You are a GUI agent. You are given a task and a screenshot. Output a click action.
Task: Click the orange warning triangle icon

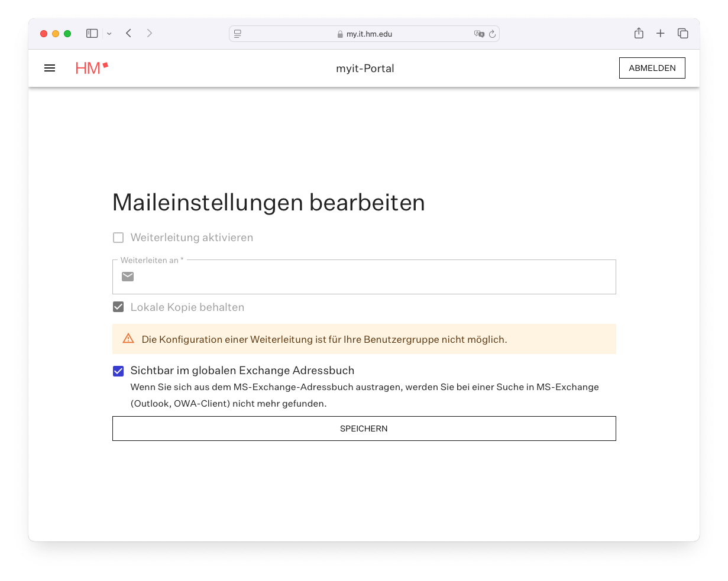tap(128, 339)
